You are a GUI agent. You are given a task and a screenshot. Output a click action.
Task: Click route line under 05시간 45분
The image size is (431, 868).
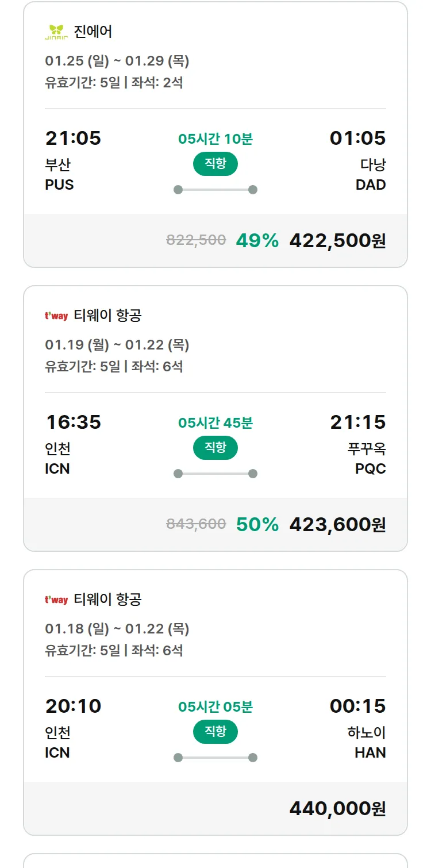tap(215, 474)
